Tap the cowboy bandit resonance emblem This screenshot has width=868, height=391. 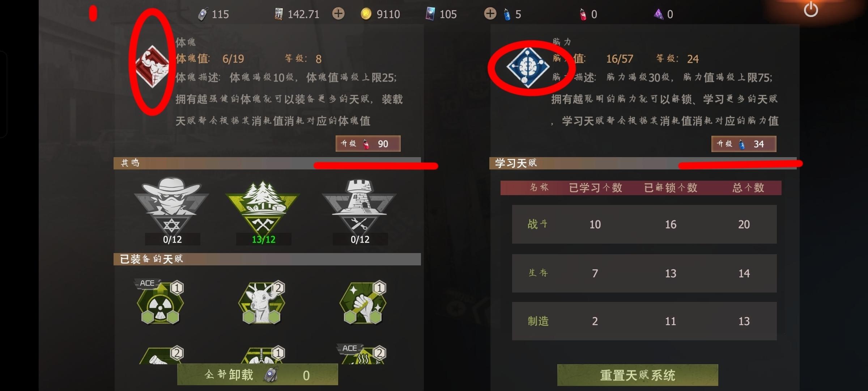click(x=171, y=206)
